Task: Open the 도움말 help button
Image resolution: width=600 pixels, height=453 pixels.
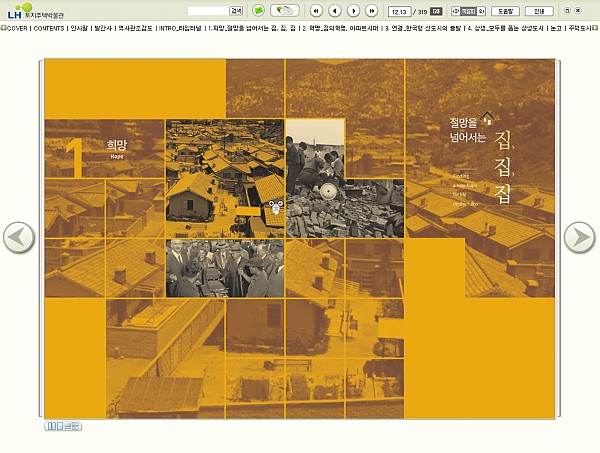Action: point(505,11)
